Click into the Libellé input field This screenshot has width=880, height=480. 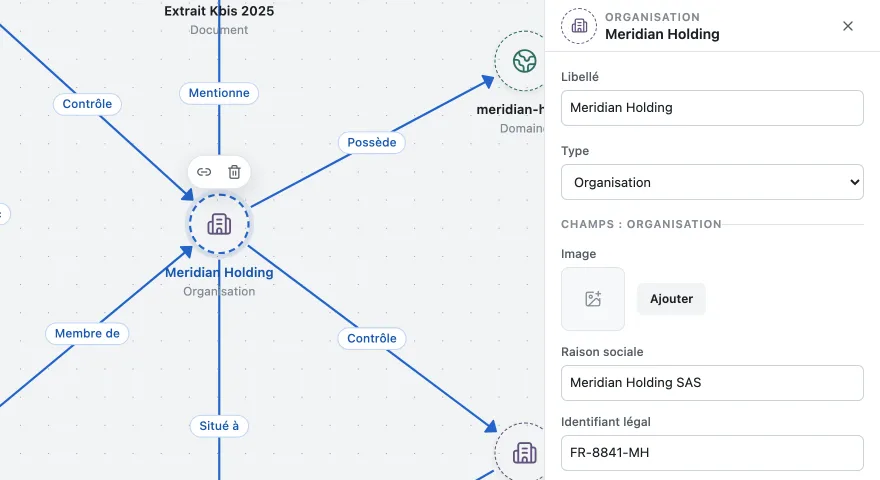[x=712, y=108]
